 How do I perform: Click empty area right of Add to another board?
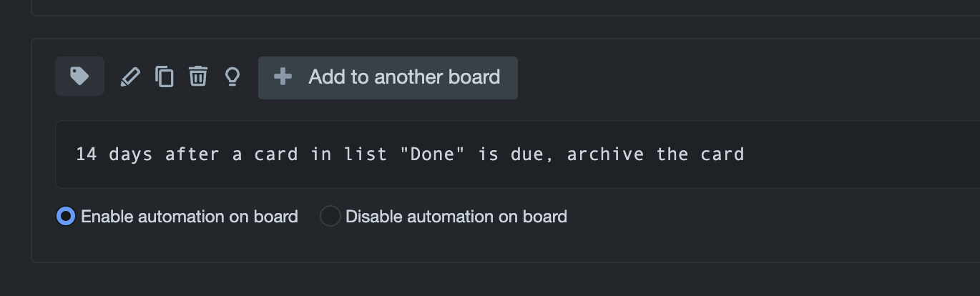click(744, 78)
